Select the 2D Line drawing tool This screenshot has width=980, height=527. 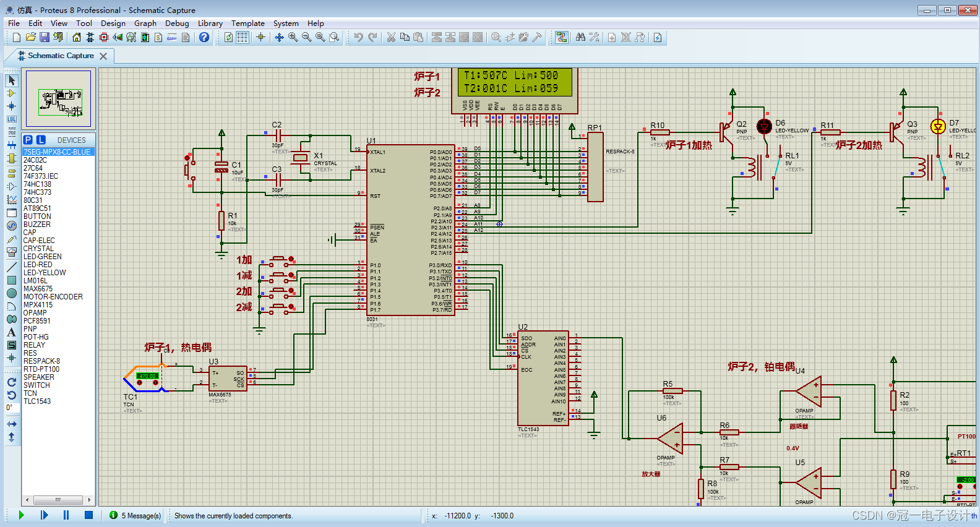[x=11, y=267]
